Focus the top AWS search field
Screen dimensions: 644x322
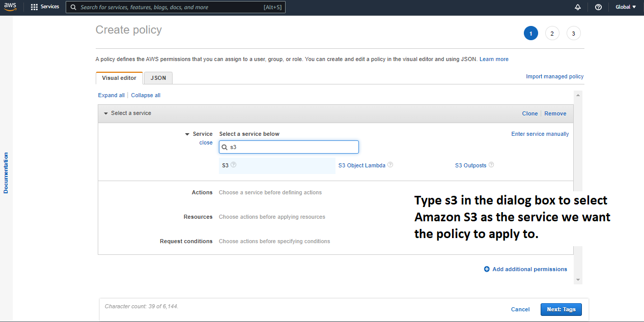176,7
